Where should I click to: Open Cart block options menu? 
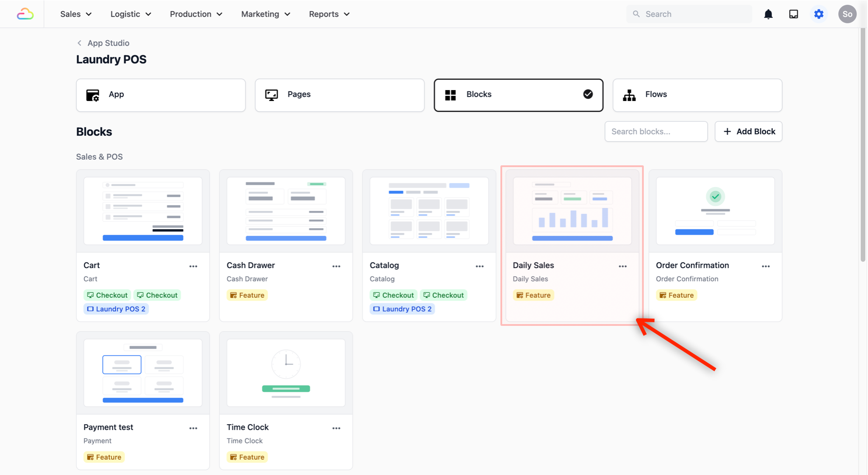tap(193, 266)
